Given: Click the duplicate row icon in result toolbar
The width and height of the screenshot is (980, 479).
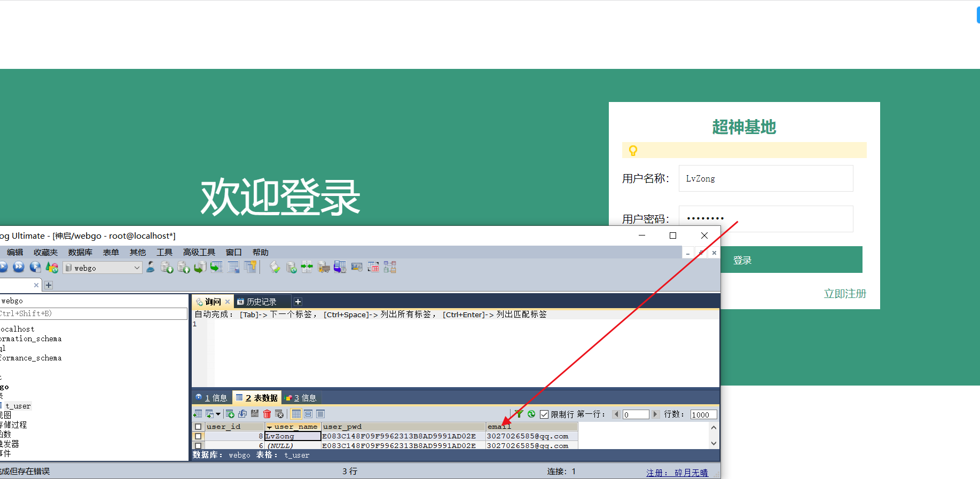Looking at the screenshot, I should 242,414.
